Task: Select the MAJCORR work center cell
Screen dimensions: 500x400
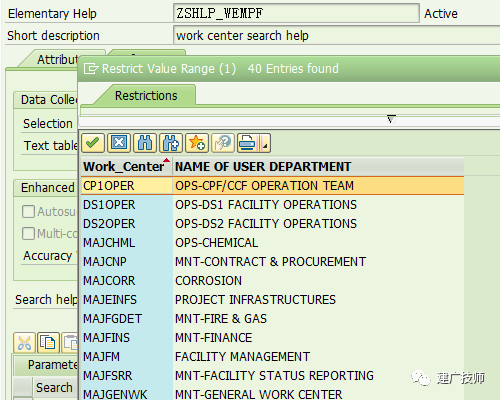Action: pos(127,281)
